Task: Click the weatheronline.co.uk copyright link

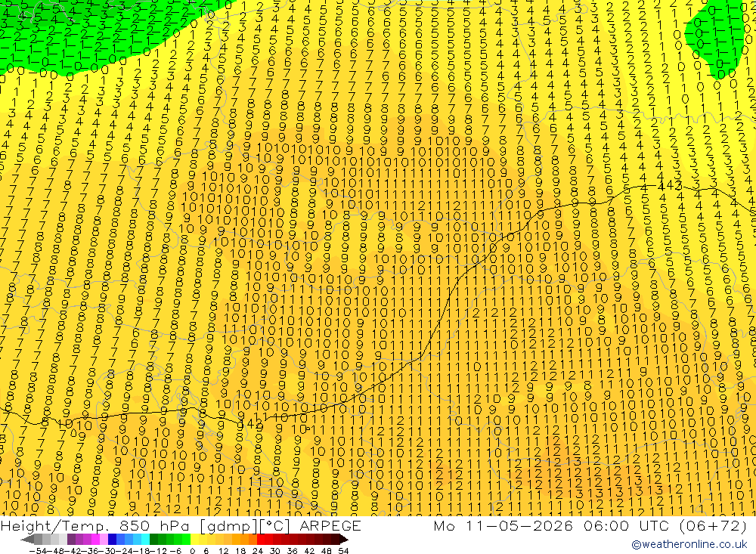Action: pos(689,544)
